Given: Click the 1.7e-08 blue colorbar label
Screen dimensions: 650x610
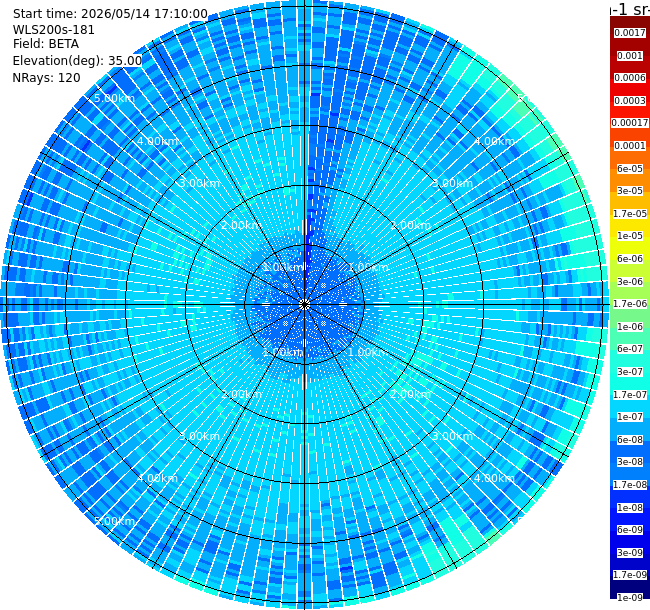Looking at the screenshot, I should (630, 484).
